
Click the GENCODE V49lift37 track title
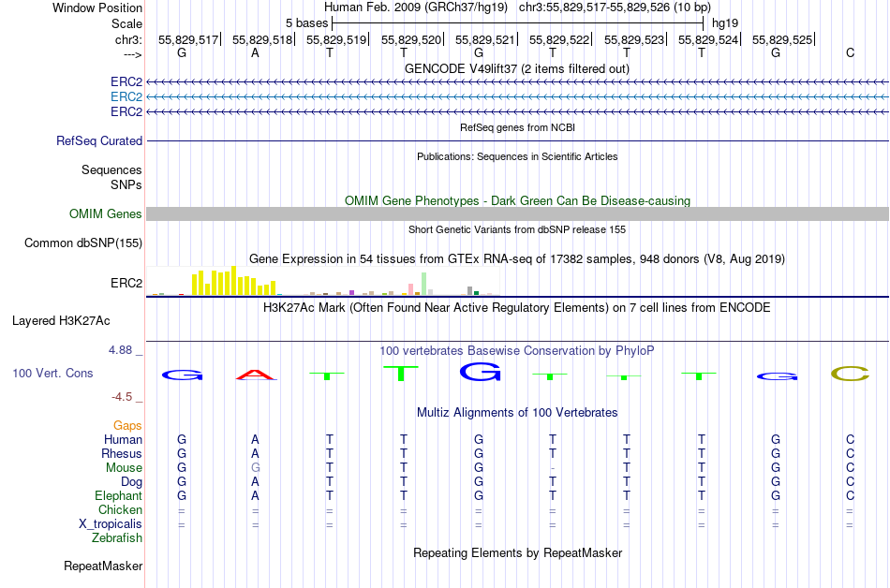click(517, 69)
